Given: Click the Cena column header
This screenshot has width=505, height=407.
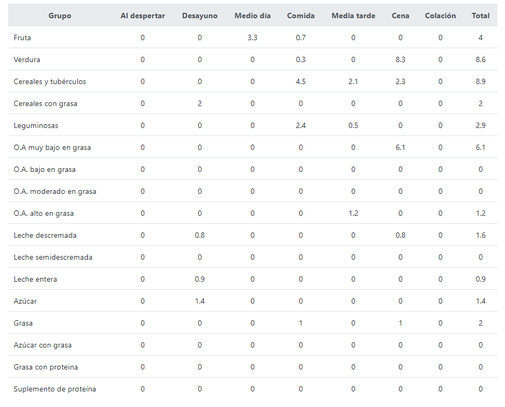Looking at the screenshot, I should (400, 16).
